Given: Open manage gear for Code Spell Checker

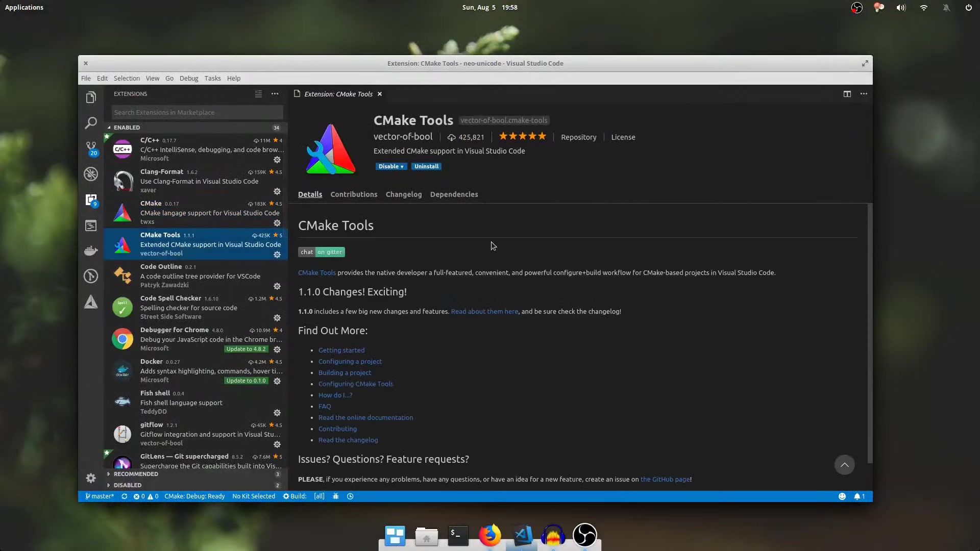Looking at the screenshot, I should tap(277, 318).
